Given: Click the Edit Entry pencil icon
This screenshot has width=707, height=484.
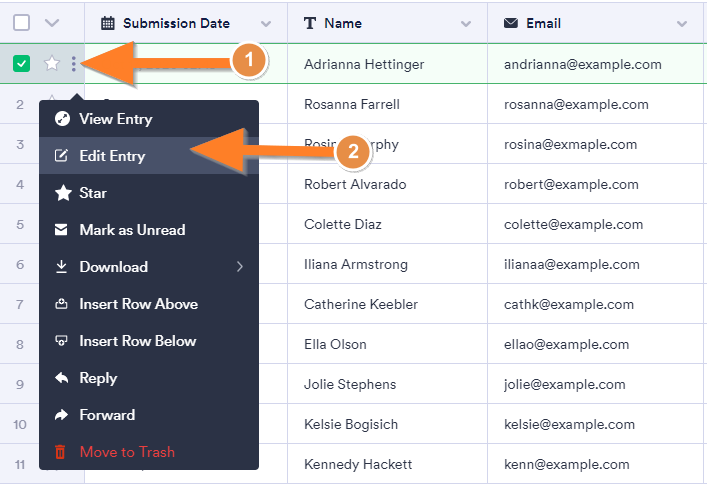Looking at the screenshot, I should (61, 156).
